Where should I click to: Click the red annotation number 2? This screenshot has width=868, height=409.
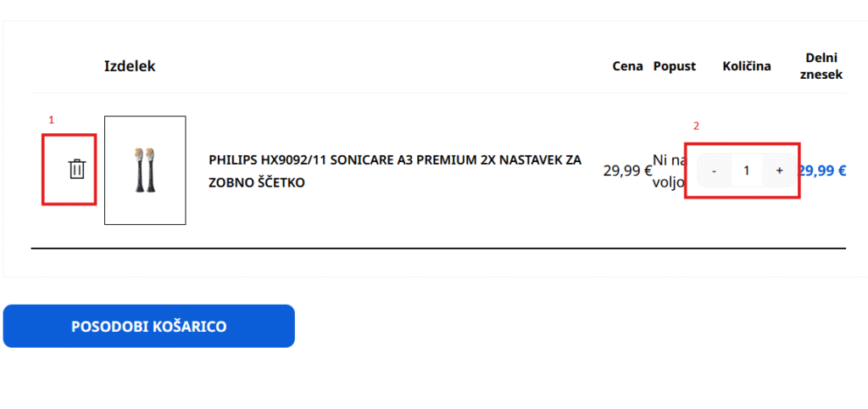coord(697,126)
